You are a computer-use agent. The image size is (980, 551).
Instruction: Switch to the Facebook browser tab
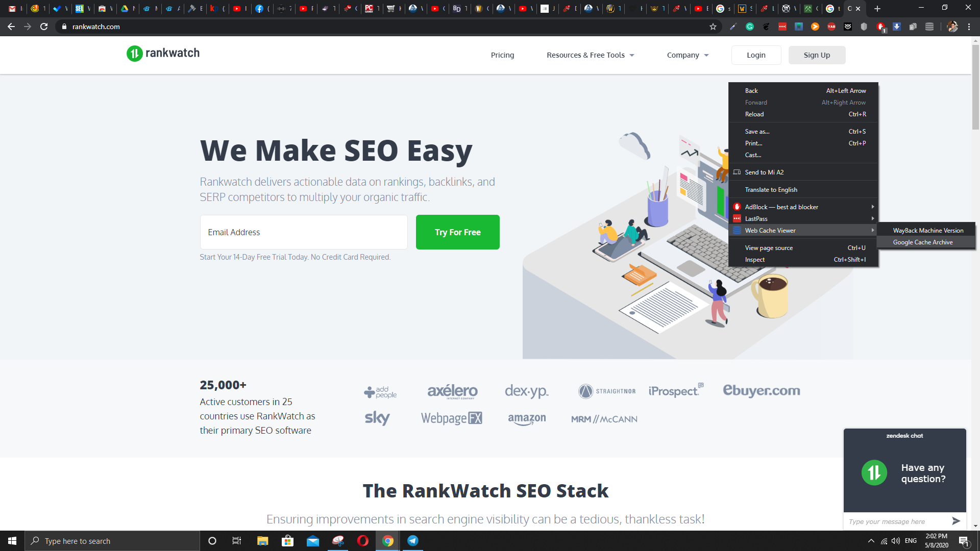[259, 9]
